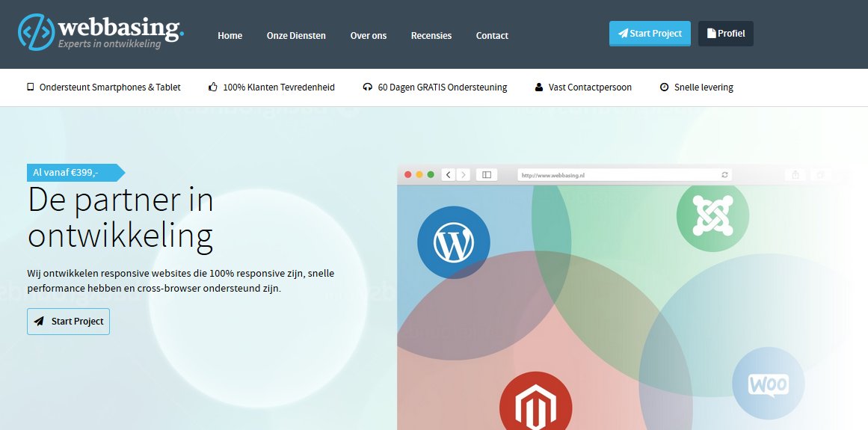Click the 100% Klanten Tevredenheid text
The height and width of the screenshot is (430, 868).
click(278, 87)
